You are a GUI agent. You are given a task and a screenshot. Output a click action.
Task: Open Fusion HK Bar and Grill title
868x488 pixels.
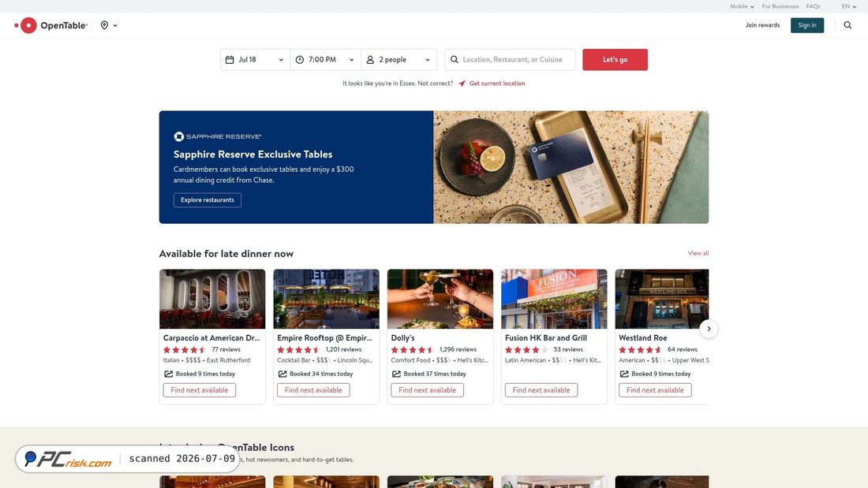[546, 338]
